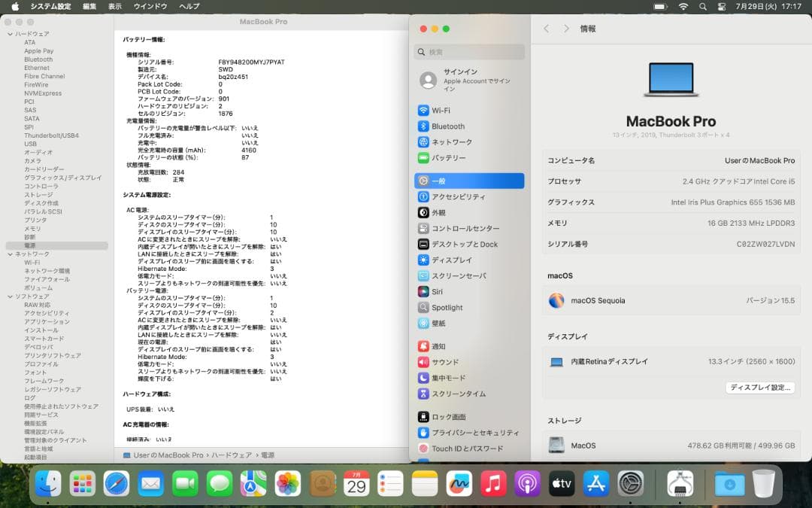Open サウンド sound settings
The height and width of the screenshot is (508, 812).
coord(469,362)
